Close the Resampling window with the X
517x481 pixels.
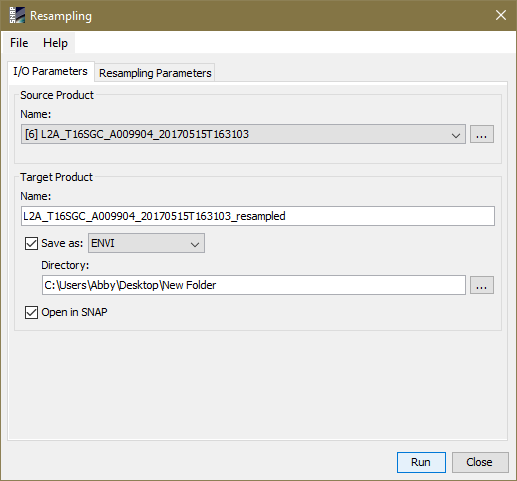pos(501,15)
